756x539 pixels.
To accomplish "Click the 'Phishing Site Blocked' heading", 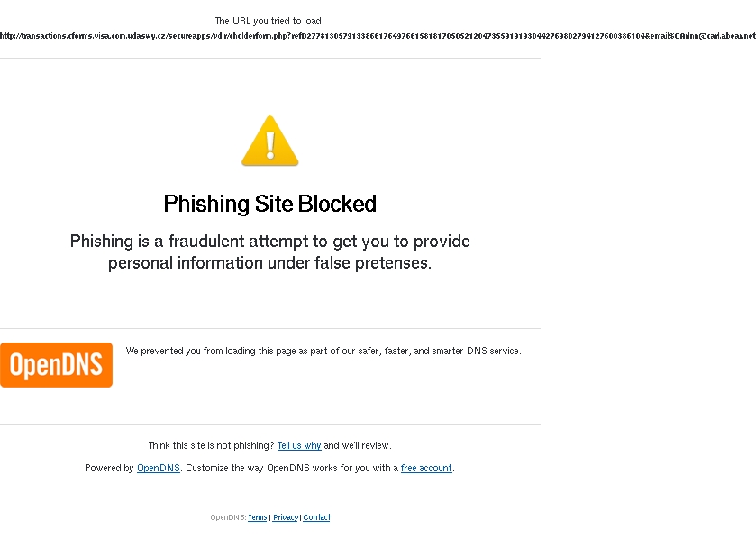I will point(270,204).
